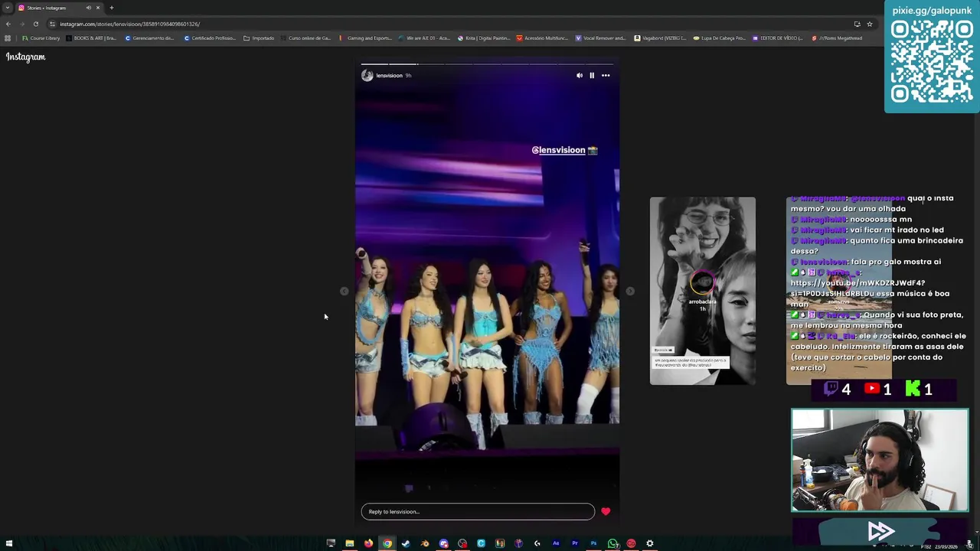Open the tab search dropdown arrow
This screenshot has width=980, height=551.
pyautogui.click(x=8, y=8)
